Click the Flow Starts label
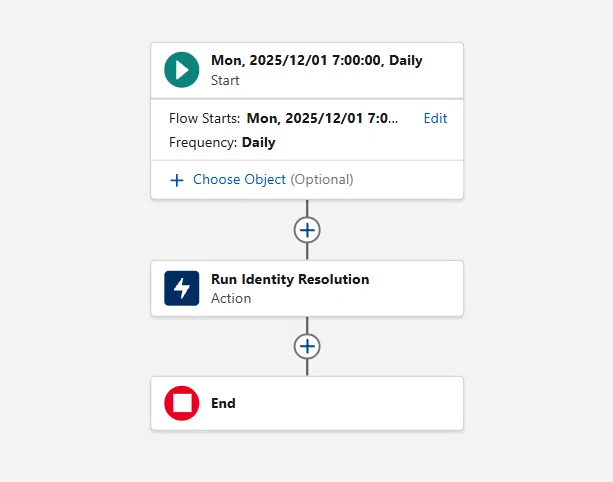This screenshot has height=482, width=613. point(204,118)
